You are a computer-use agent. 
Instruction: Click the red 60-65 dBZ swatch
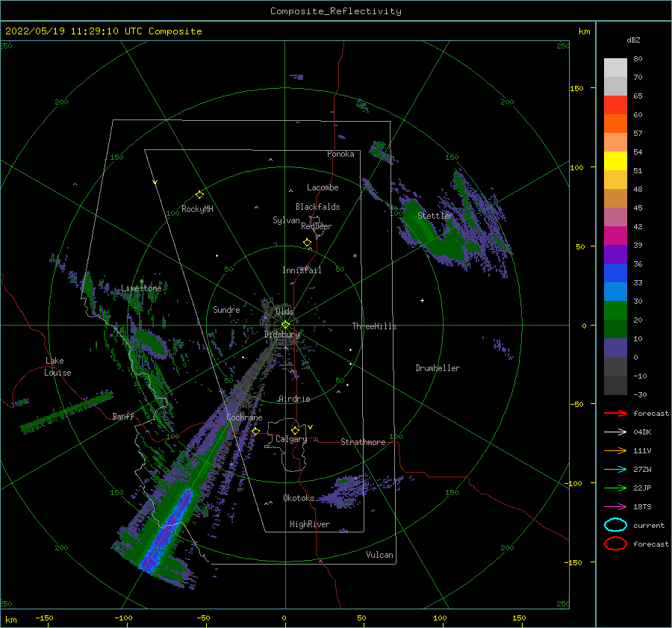615,105
